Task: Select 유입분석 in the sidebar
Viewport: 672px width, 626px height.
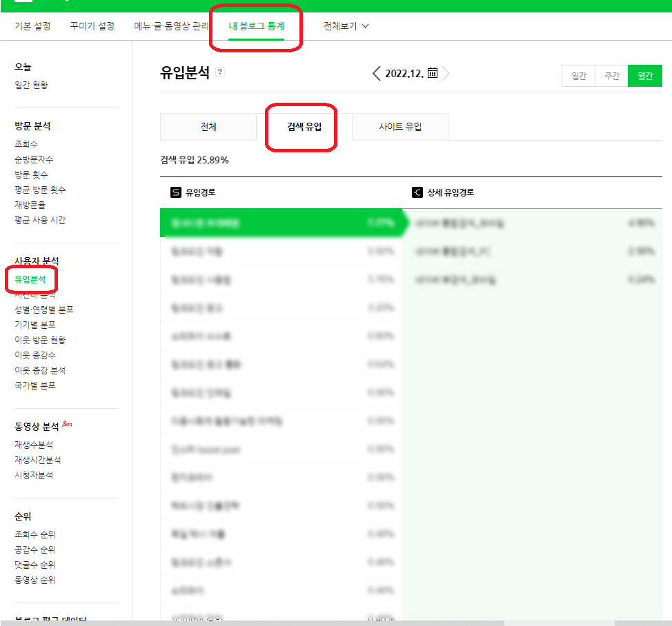Action: (x=30, y=279)
